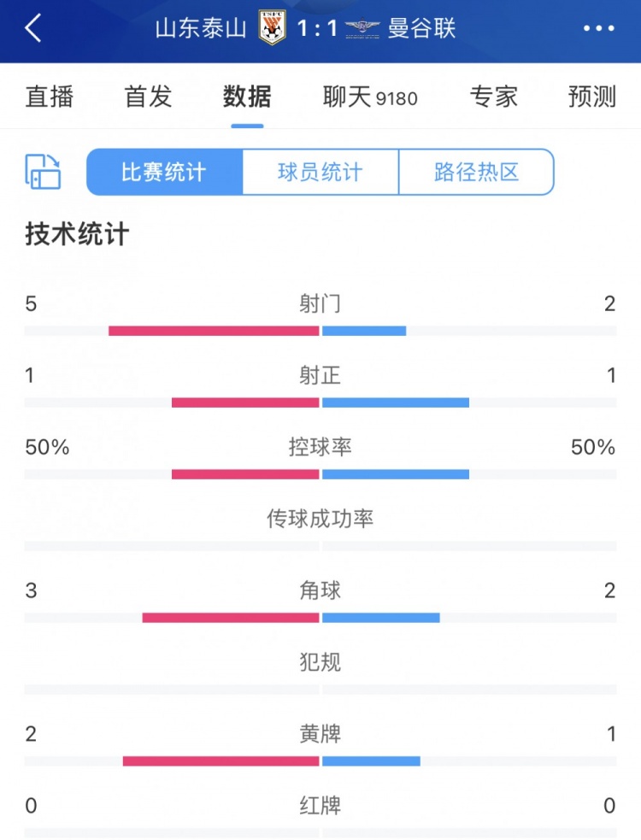Tap the 技术统计 section heading
641x840 pixels.
77,234
